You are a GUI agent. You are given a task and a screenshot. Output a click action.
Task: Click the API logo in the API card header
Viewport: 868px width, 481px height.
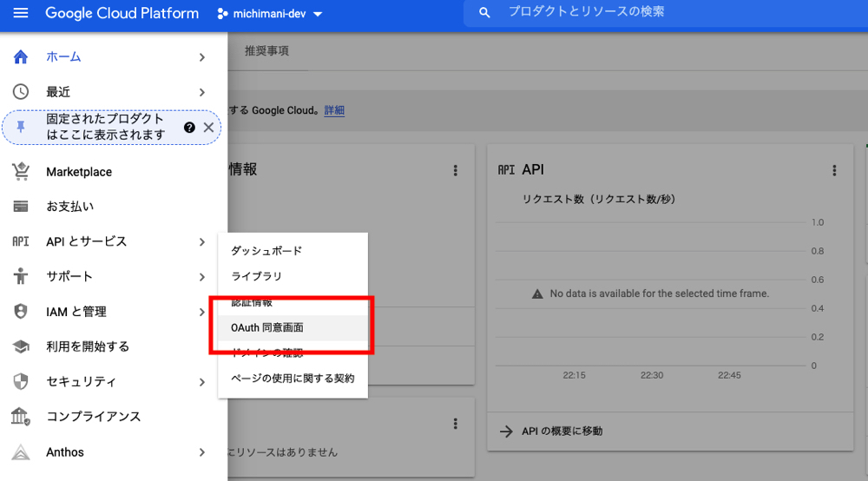coord(506,170)
